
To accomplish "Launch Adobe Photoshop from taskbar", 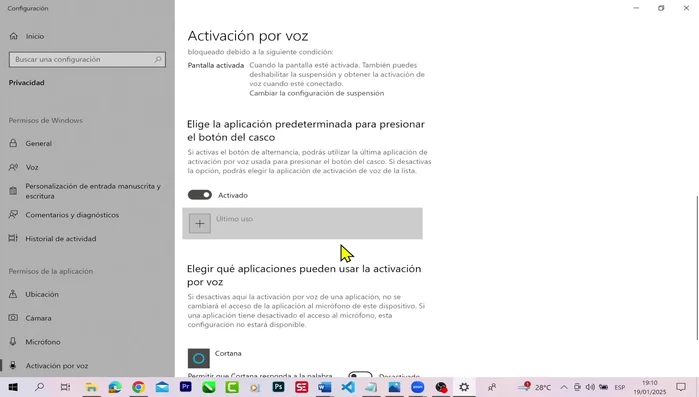I will 278,387.
